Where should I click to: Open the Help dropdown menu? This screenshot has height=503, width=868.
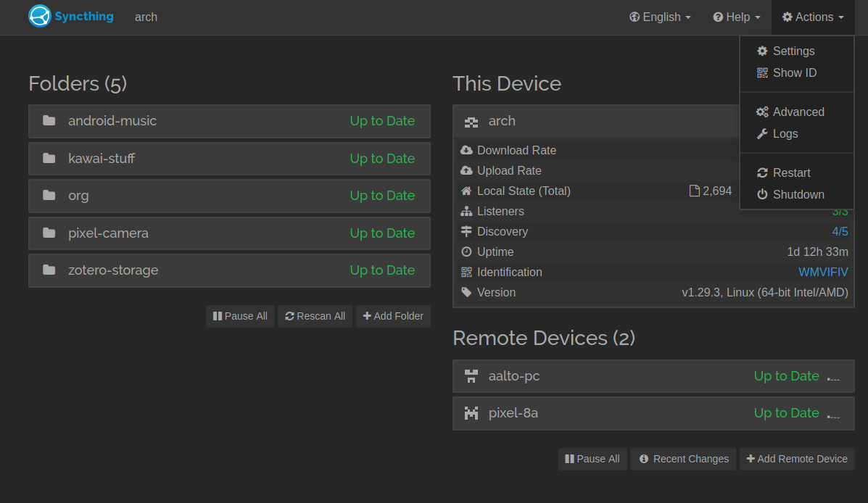737,17
